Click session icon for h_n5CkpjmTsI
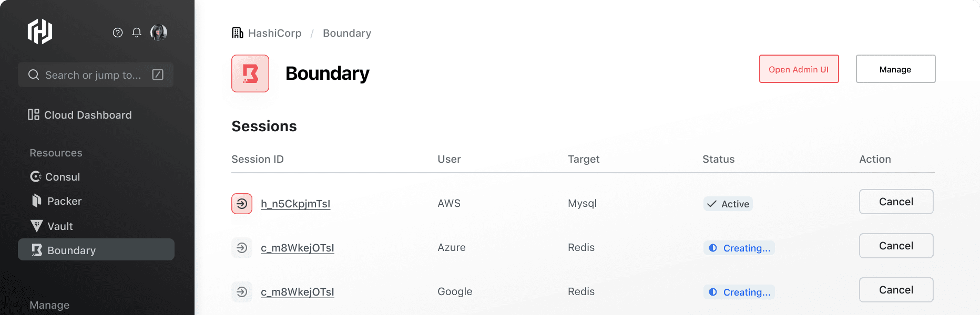Viewport: 980px width, 315px height. [x=242, y=204]
